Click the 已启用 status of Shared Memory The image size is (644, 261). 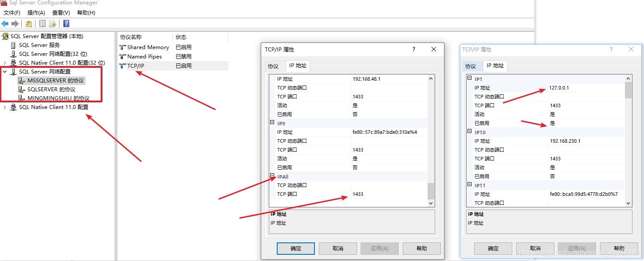(184, 47)
